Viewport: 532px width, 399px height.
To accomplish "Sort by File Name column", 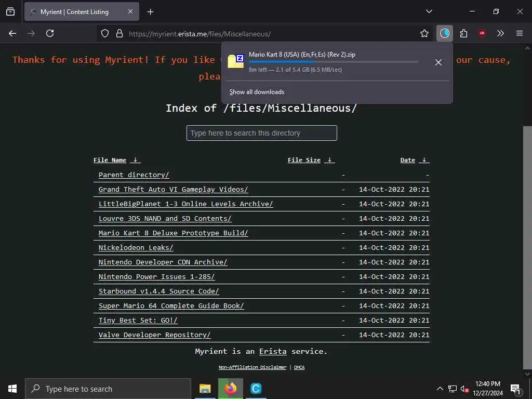I will [x=110, y=160].
